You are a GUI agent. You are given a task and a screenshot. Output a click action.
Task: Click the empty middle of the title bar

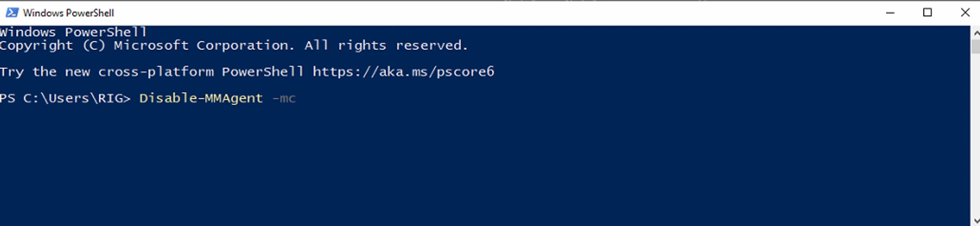point(490,13)
